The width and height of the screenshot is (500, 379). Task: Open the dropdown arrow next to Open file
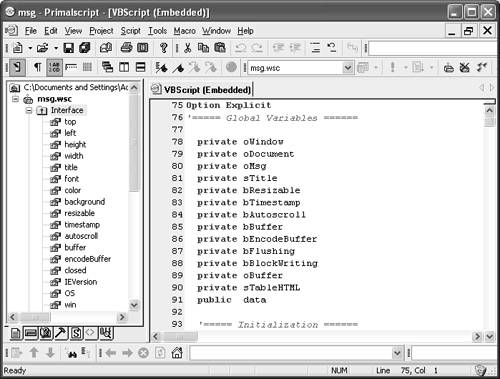(56, 48)
